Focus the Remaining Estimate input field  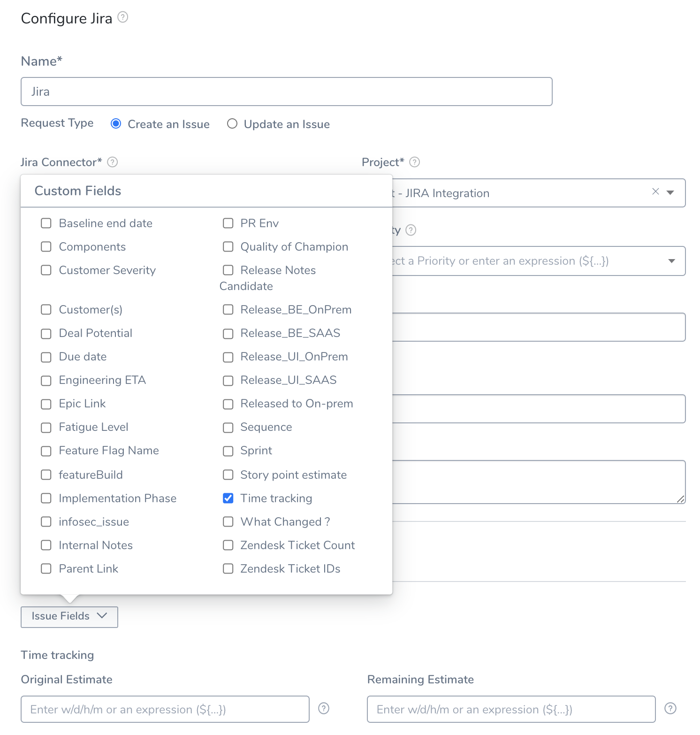(511, 709)
